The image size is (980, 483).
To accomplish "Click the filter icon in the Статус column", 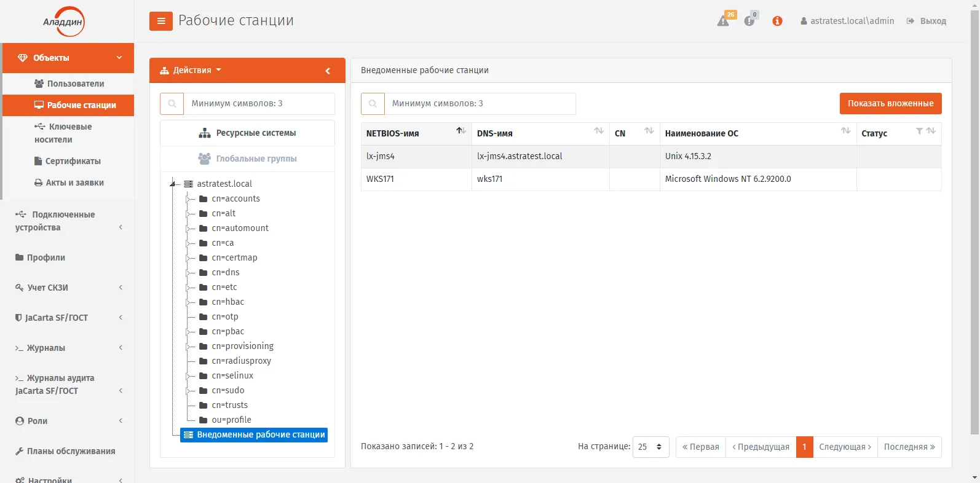I will pos(919,131).
